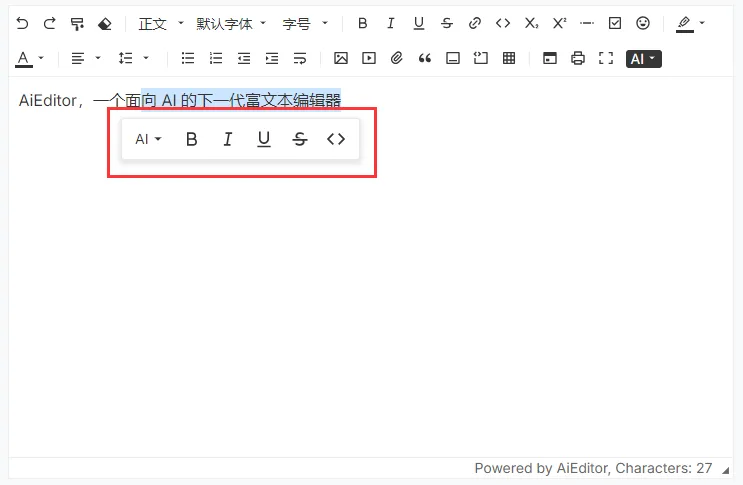Click the text alignment icon
The height and width of the screenshot is (485, 743).
click(x=78, y=58)
